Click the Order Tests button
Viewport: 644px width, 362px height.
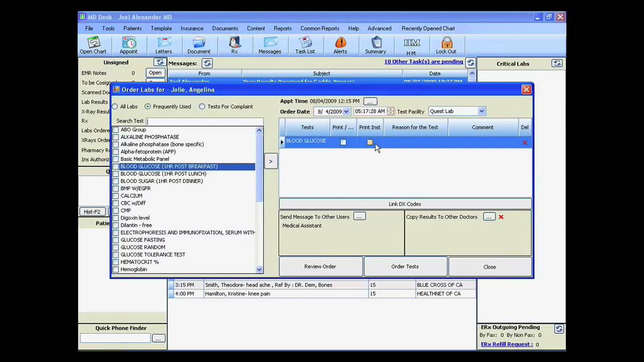coord(405,266)
